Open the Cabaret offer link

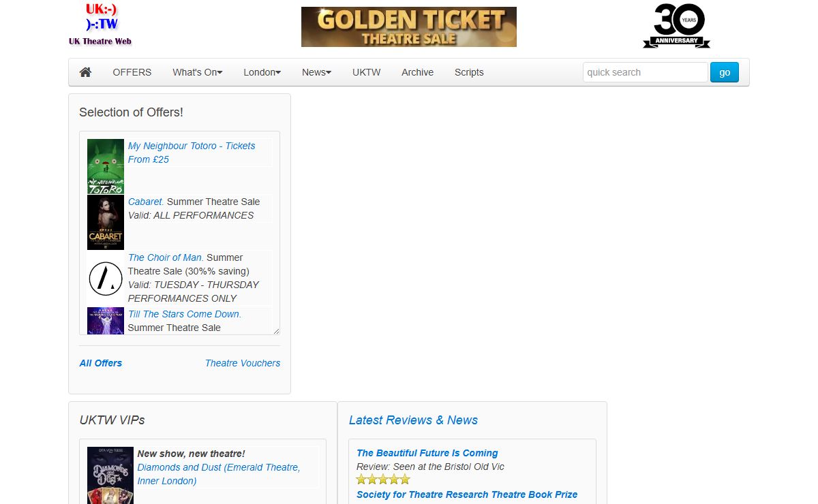pyautogui.click(x=146, y=202)
